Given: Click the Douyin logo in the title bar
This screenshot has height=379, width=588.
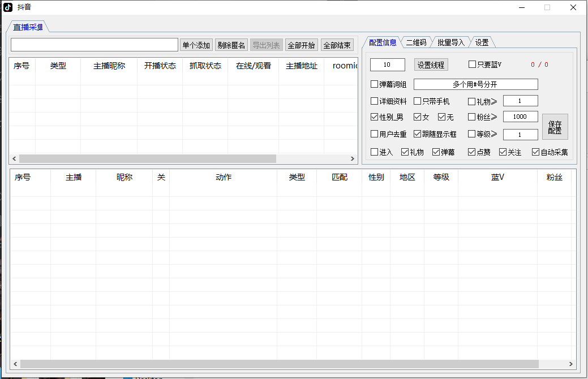Looking at the screenshot, I should pos(7,7).
